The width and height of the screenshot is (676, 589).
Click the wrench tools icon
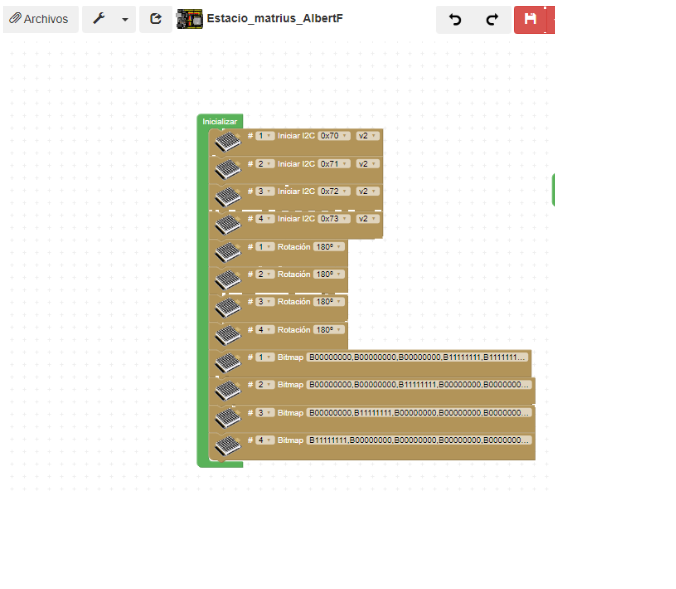(100, 19)
